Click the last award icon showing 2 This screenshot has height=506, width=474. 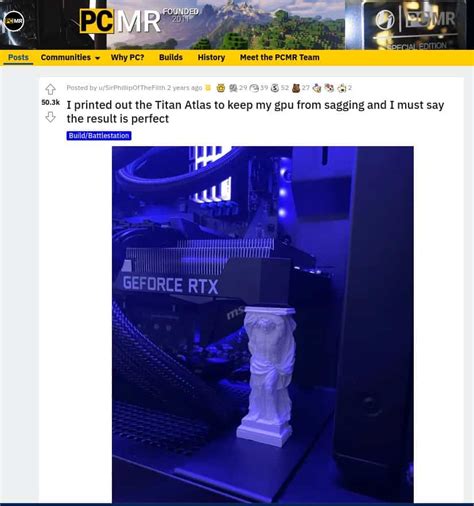(x=342, y=88)
